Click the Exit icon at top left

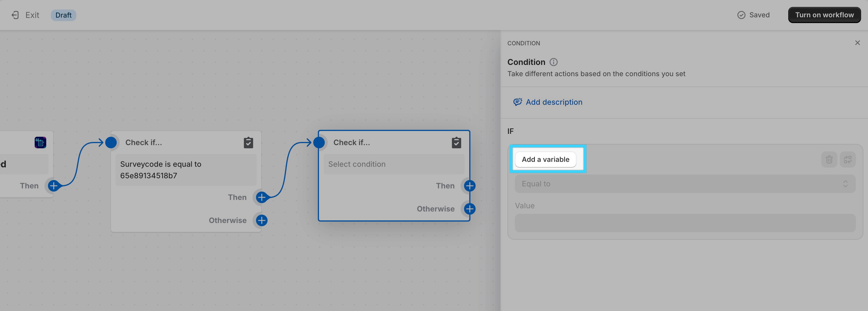click(x=15, y=15)
